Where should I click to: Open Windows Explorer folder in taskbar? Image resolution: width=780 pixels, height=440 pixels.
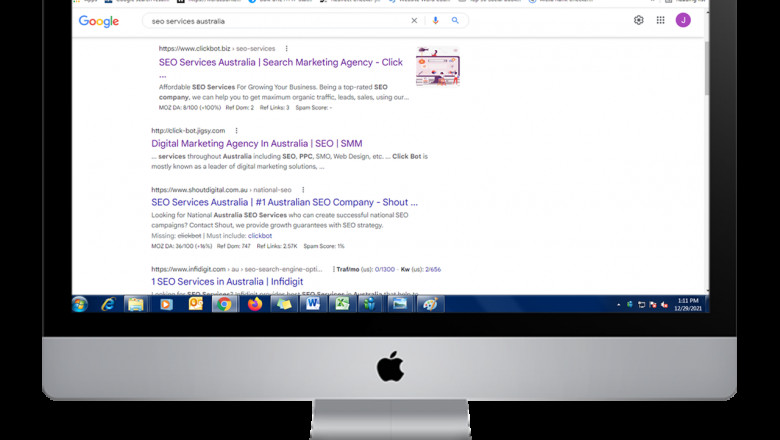pos(135,304)
